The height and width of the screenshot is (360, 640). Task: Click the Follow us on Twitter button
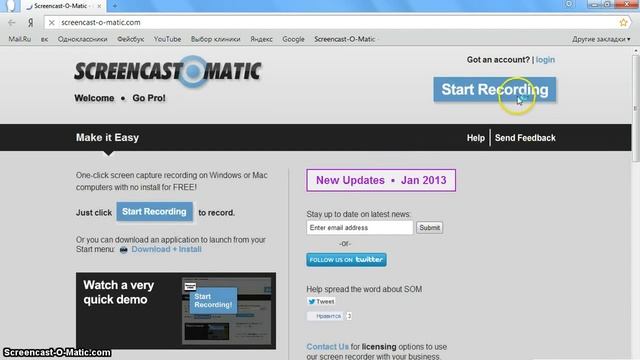[x=346, y=260]
